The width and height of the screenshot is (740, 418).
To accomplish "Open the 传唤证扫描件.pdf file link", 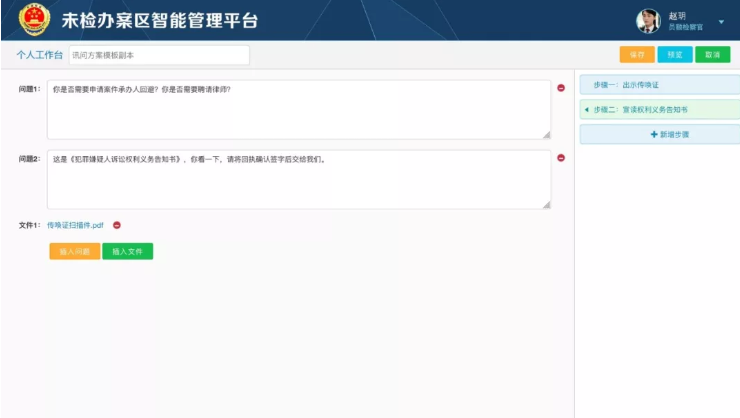I will [x=76, y=225].
